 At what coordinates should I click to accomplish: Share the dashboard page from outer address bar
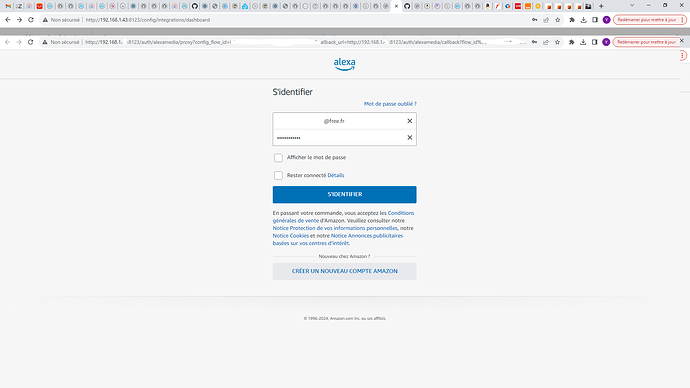tap(546, 20)
